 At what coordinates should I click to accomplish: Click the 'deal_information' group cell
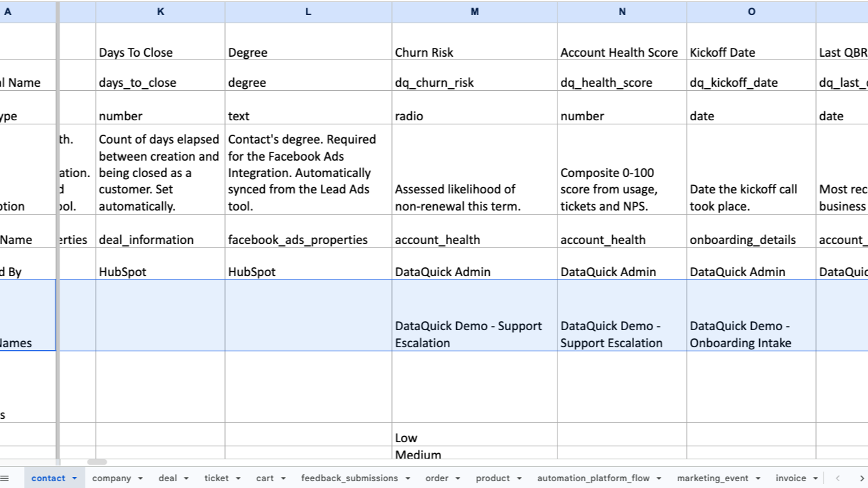pyautogui.click(x=160, y=232)
